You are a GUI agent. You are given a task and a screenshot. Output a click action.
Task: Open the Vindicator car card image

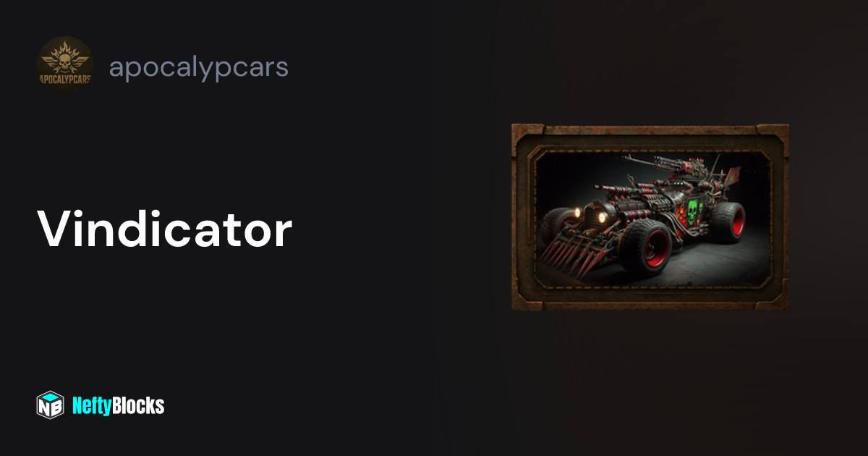tap(650, 217)
